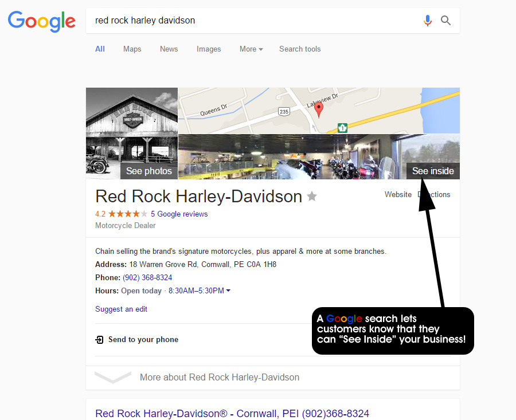
Task: Click the red map location pin
Action: (x=319, y=110)
